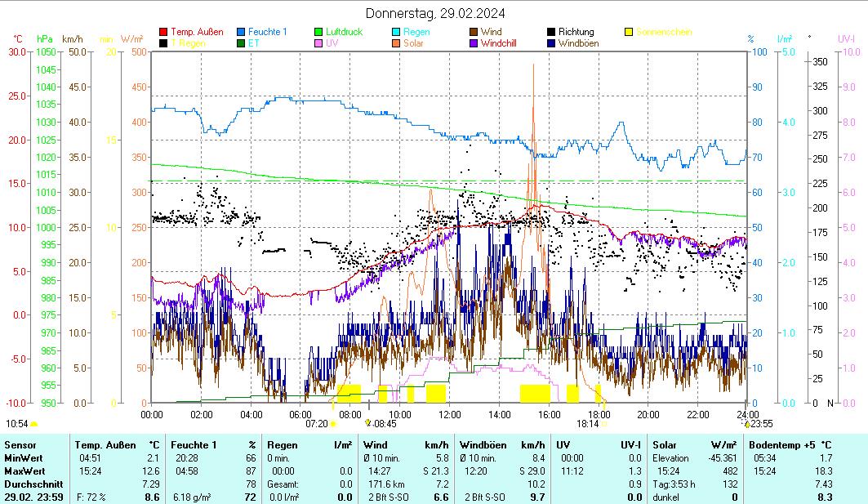Click the Sensor header cell

pos(20,444)
